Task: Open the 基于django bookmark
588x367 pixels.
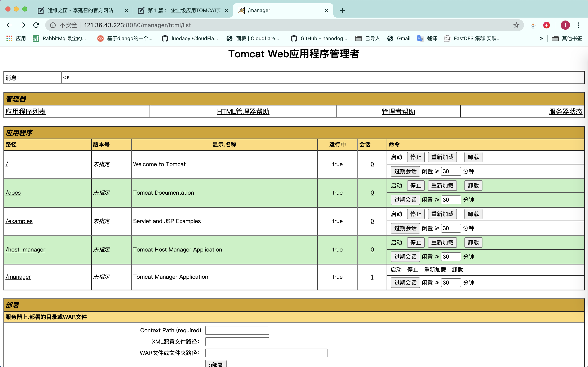Action: pos(125,38)
